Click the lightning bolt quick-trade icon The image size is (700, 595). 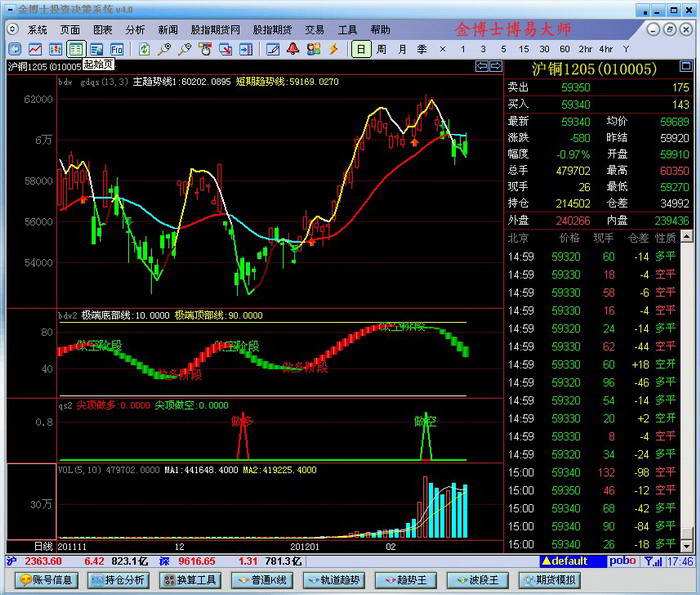coord(333,49)
